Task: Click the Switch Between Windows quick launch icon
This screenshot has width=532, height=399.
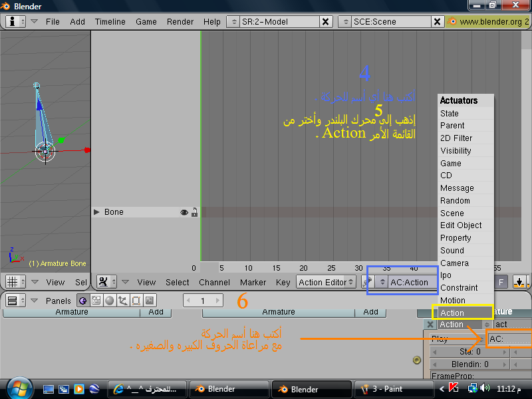Action: coord(64,389)
